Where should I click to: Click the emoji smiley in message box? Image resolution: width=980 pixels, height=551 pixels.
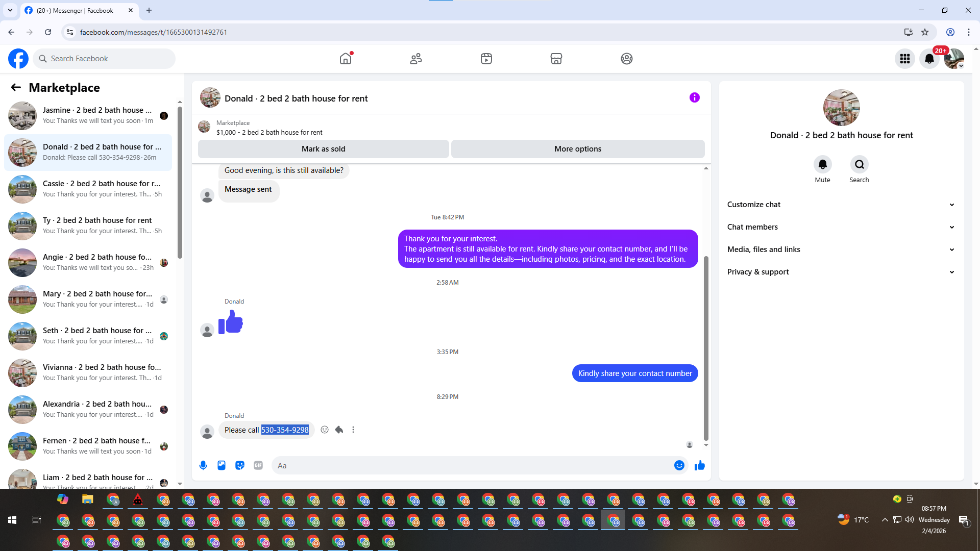[x=679, y=465]
